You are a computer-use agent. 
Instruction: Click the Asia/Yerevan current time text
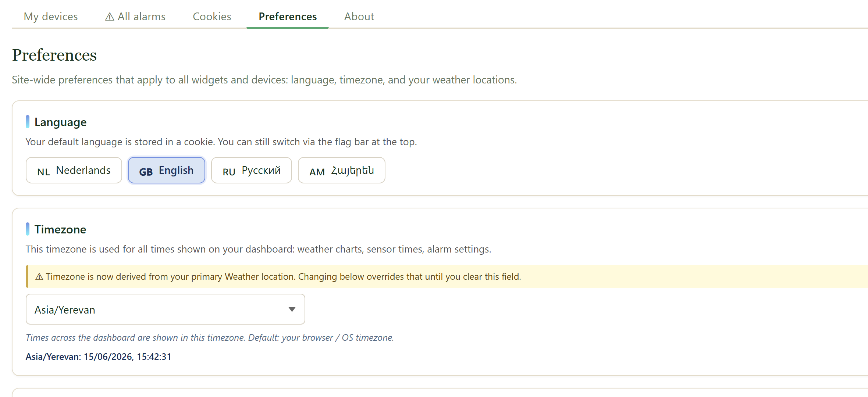coord(99,357)
